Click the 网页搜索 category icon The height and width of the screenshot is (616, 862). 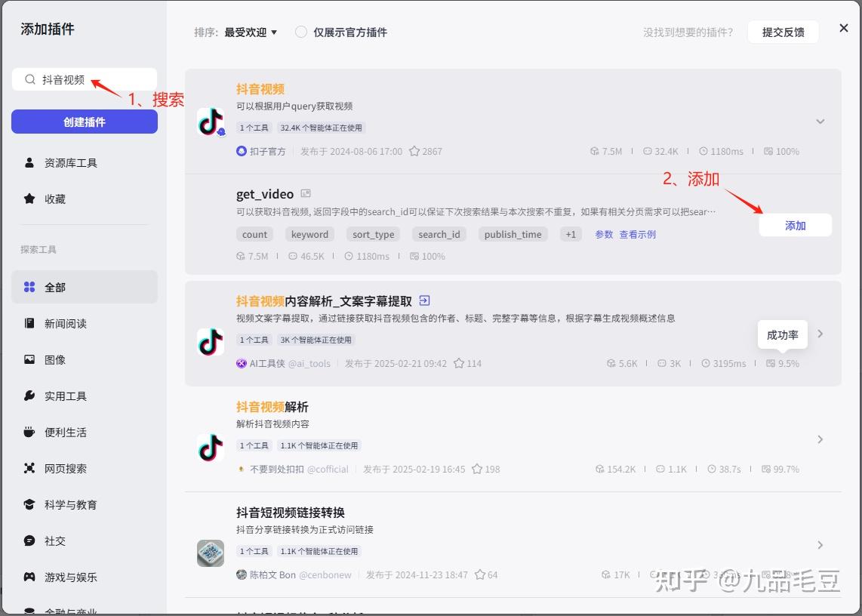tap(29, 468)
